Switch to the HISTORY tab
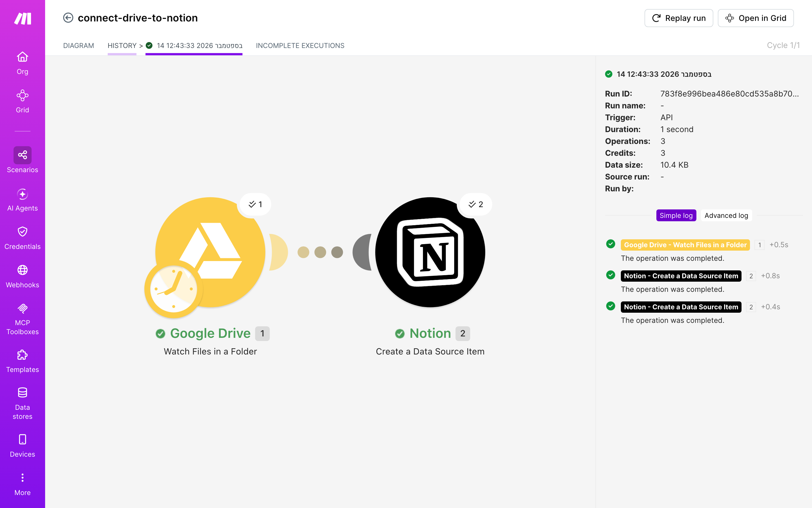Screen dimensions: 812x508 click(x=122, y=45)
